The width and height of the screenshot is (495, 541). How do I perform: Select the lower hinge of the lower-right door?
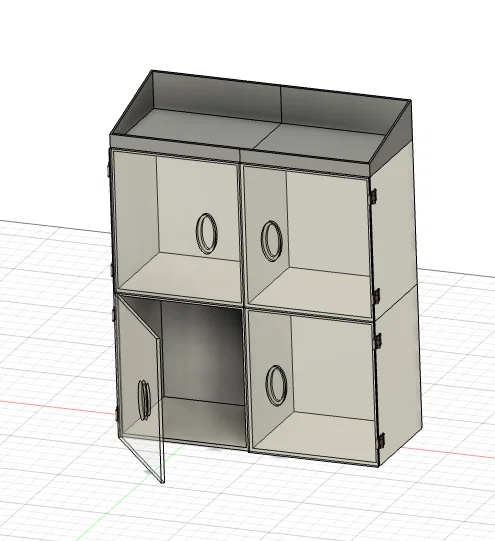tap(381, 440)
